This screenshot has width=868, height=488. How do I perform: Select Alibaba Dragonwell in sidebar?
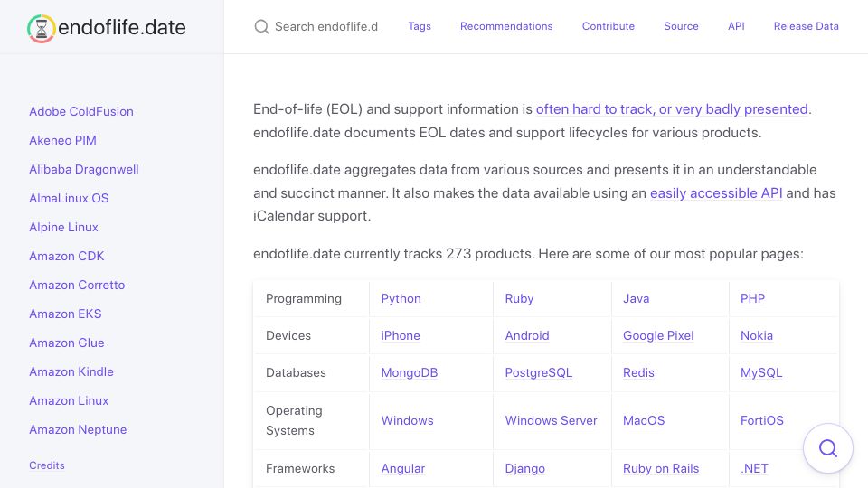pyautogui.click(x=83, y=169)
